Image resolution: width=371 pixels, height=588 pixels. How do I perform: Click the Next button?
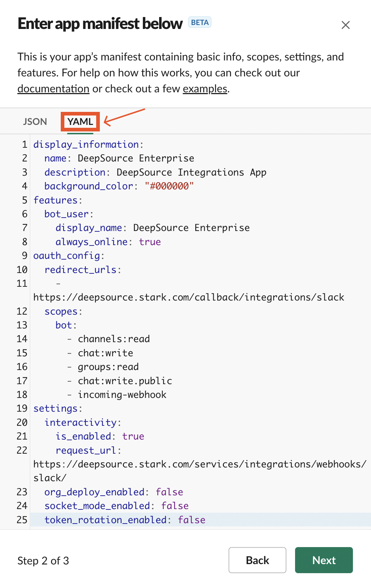pyautogui.click(x=324, y=560)
